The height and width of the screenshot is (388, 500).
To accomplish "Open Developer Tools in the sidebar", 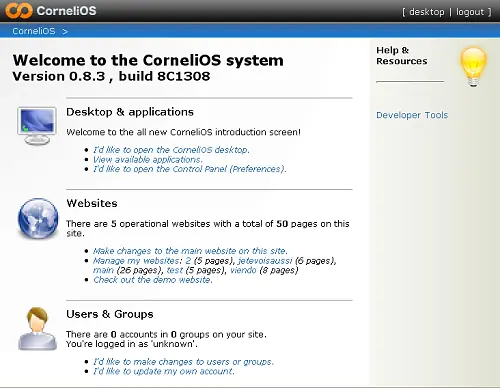I will (x=412, y=115).
